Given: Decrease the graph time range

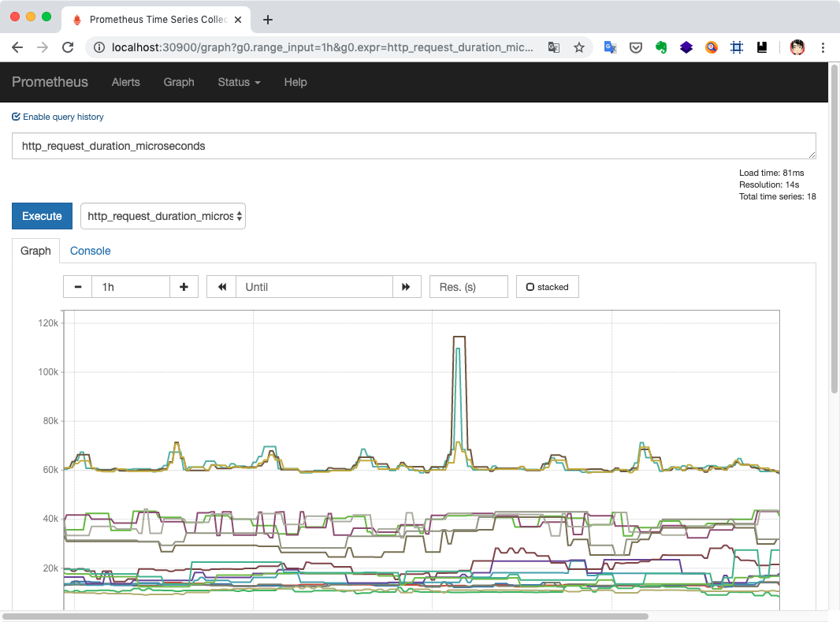Looking at the screenshot, I should (x=78, y=287).
